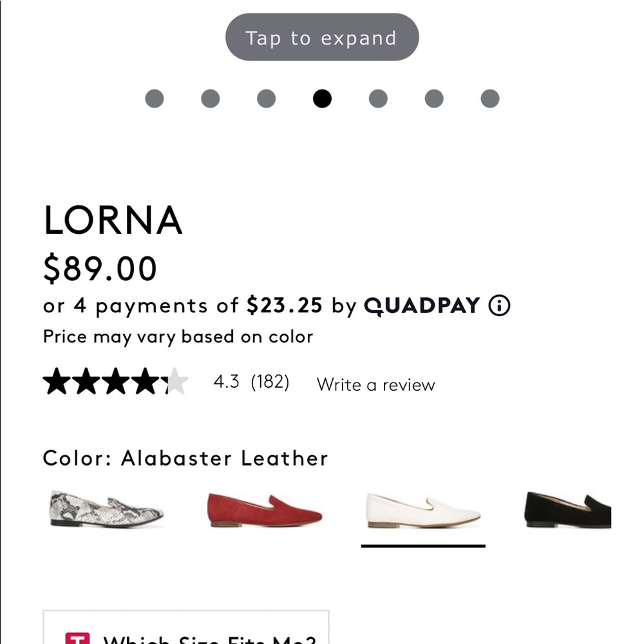
Task: Click the Write a review link
Action: pos(376,385)
